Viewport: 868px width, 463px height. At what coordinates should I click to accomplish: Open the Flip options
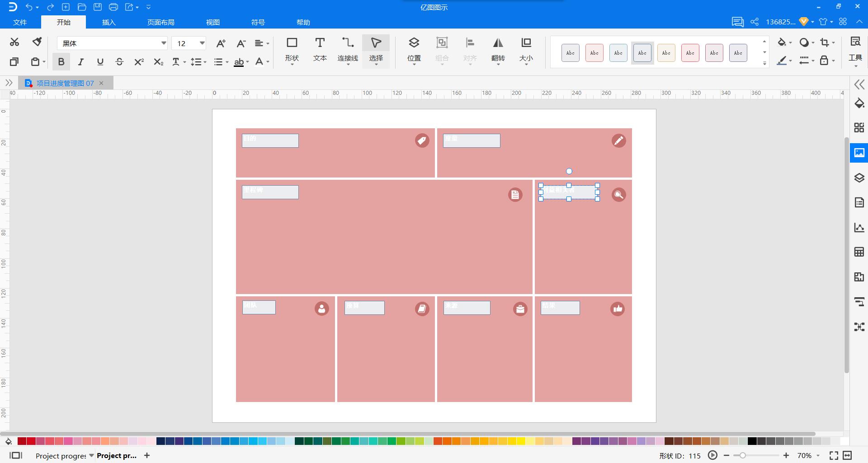pyautogui.click(x=498, y=49)
